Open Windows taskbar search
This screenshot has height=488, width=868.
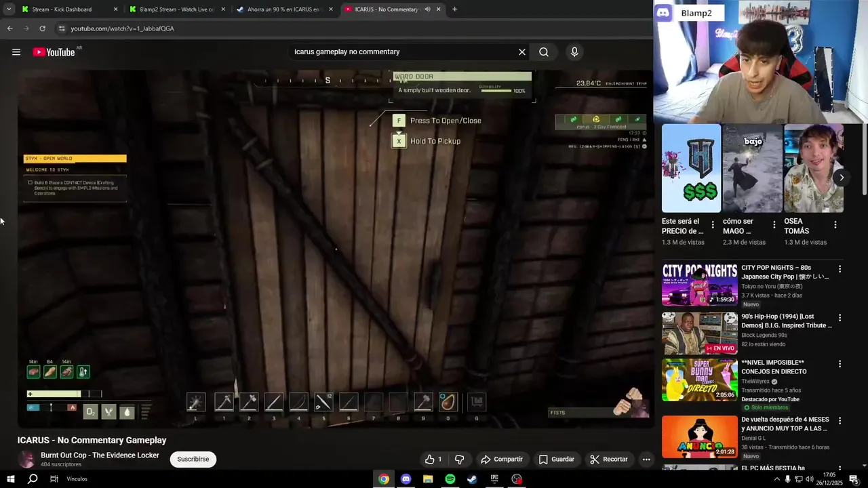tap(33, 479)
